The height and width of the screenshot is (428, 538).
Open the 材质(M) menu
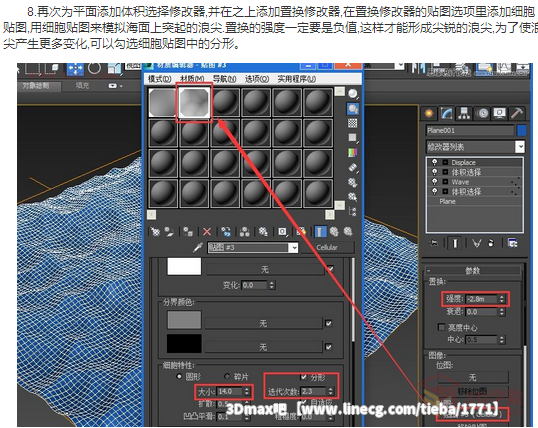pyautogui.click(x=192, y=79)
